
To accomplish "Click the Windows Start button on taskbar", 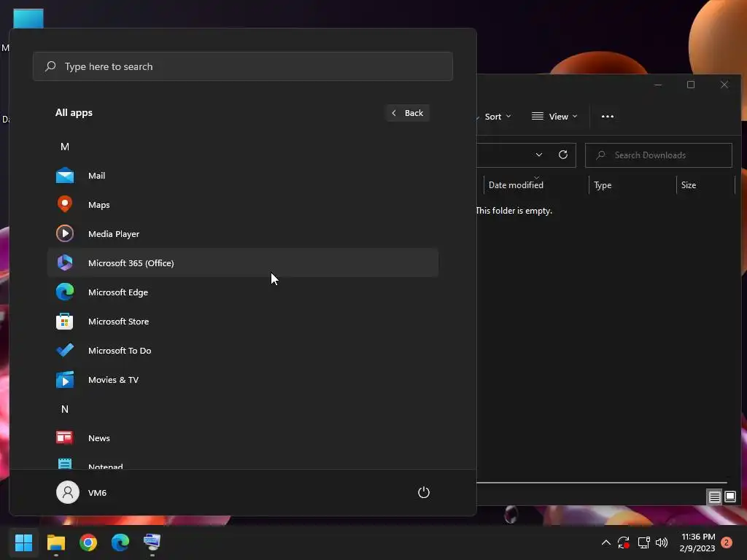I will click(23, 542).
